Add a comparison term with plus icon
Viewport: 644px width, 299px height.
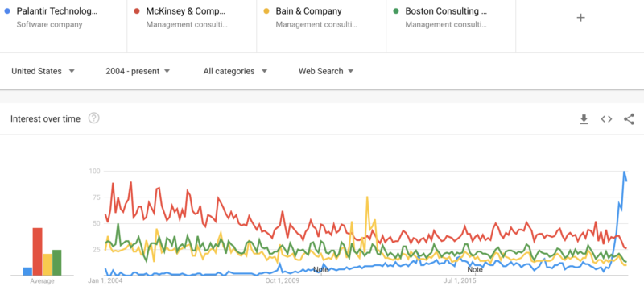point(580,18)
